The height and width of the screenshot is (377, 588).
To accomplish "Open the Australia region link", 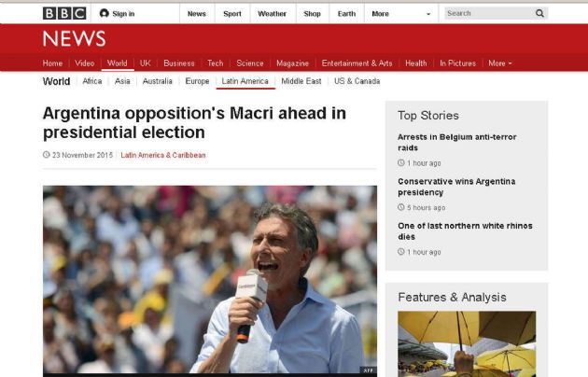I will click(x=157, y=81).
